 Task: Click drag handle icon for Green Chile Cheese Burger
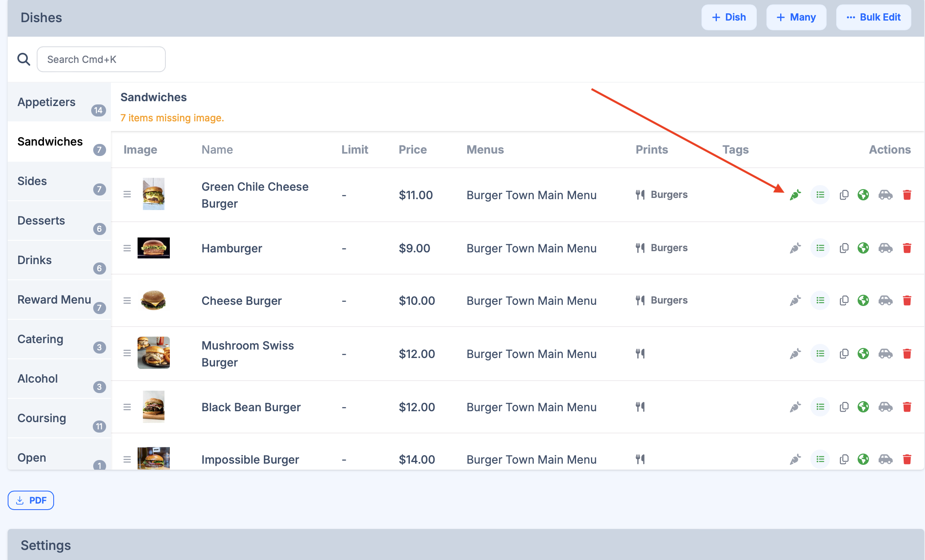(127, 195)
